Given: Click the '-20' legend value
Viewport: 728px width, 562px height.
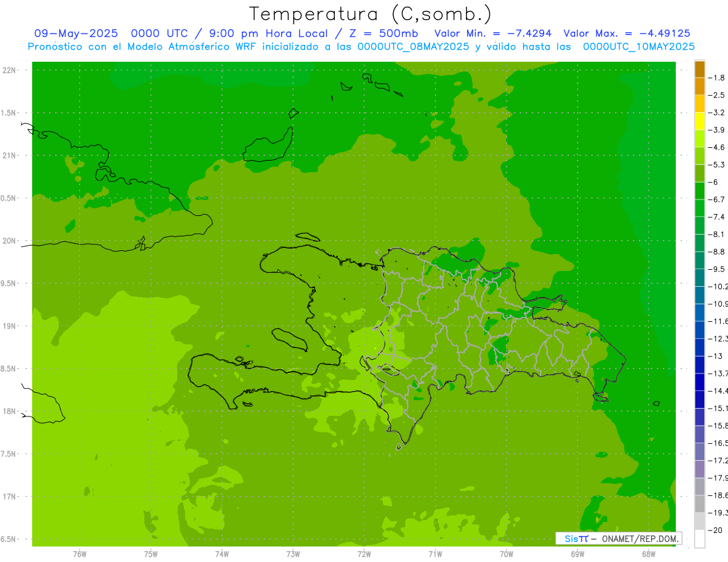Looking at the screenshot, I should pos(716,530).
